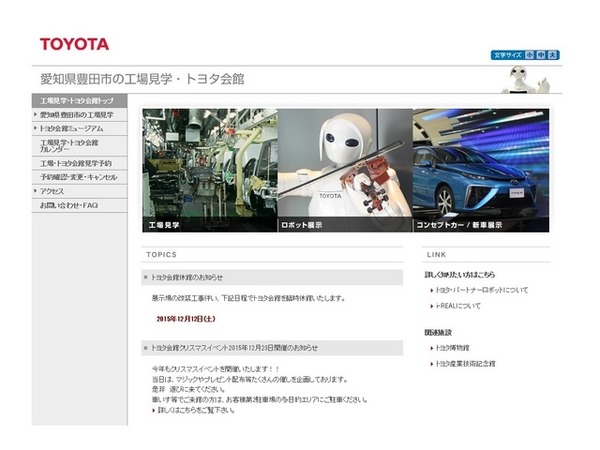The width and height of the screenshot is (600, 450).
Task: Open 工場見学・トヨタ会館カレンダー menu item
Action: pyautogui.click(x=80, y=146)
